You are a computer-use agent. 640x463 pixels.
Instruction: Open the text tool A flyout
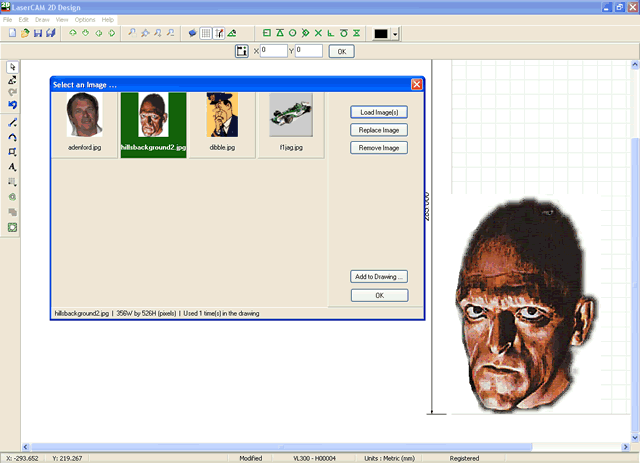(12, 167)
